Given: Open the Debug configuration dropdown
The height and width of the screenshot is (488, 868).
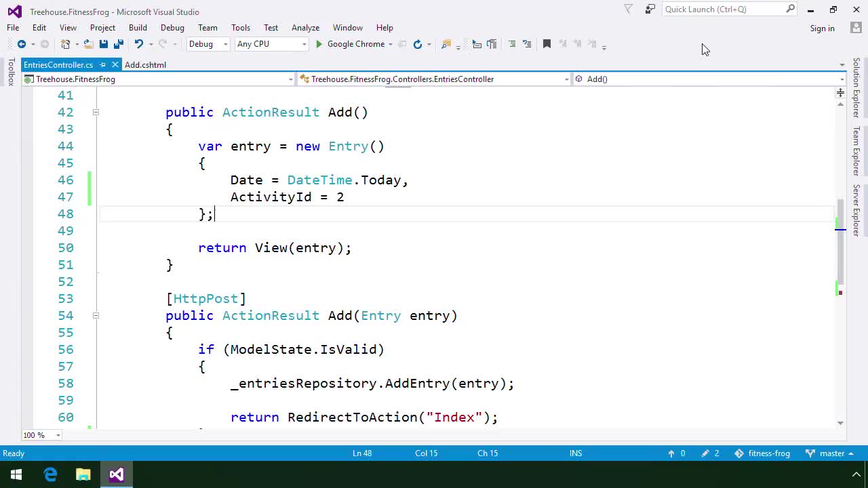Looking at the screenshot, I should pyautogui.click(x=208, y=44).
